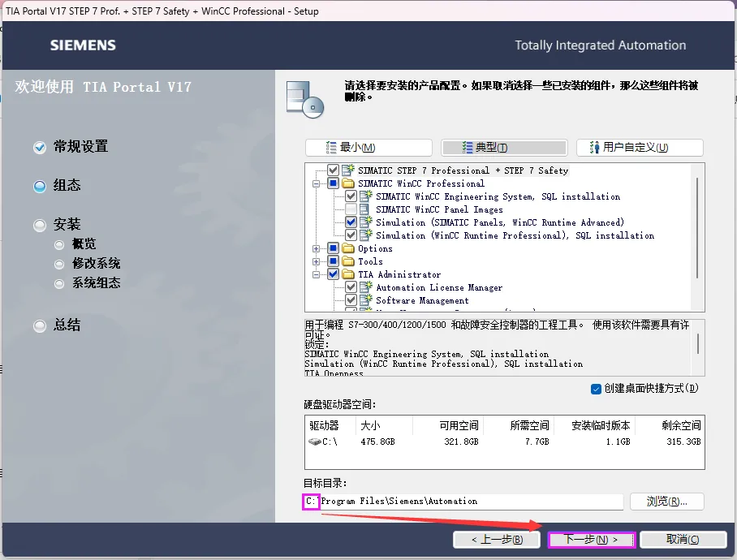Expand the Options tree node
This screenshot has height=560, width=737.
316,248
